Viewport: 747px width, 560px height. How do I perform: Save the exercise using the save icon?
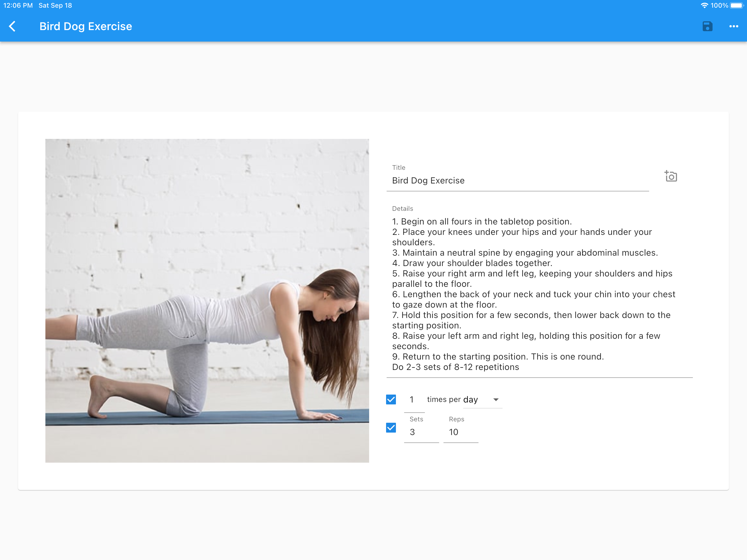click(x=707, y=26)
